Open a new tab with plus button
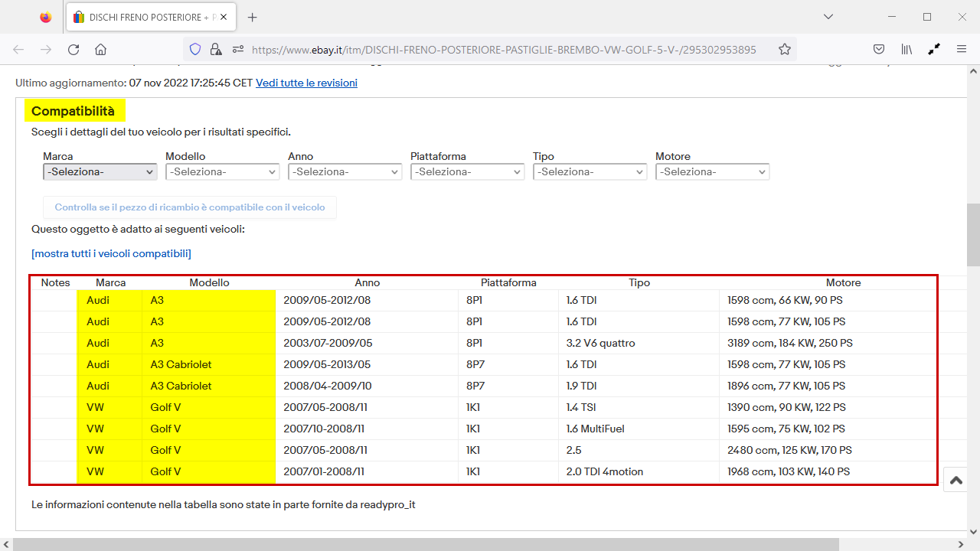Viewport: 980px width, 551px height. [253, 17]
